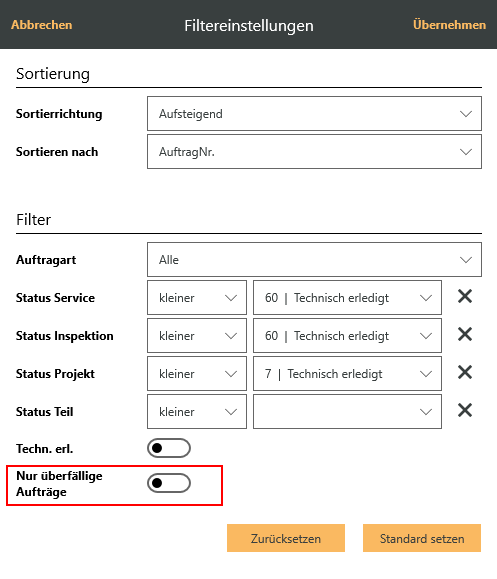Clear the Status Inspektion filter with X
The height and width of the screenshot is (579, 497).
tap(465, 335)
